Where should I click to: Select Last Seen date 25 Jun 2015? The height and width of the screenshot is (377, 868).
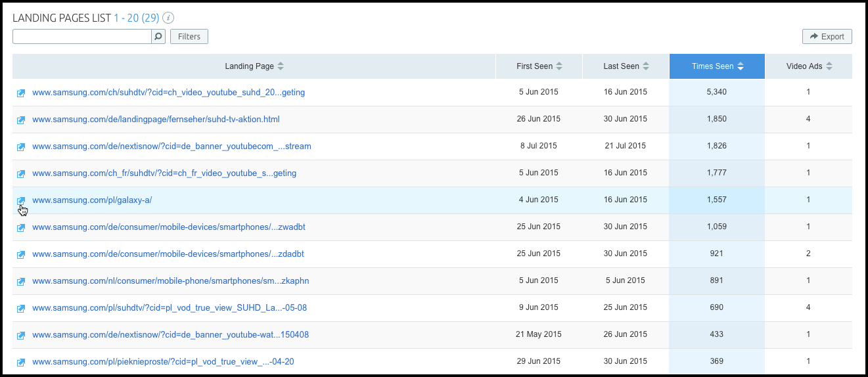tap(626, 307)
